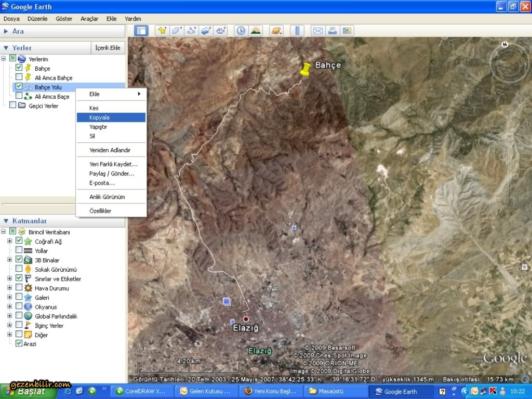The image size is (532, 399).
Task: Expand the Hava Durumu layer tree
Action: pyautogui.click(x=9, y=288)
